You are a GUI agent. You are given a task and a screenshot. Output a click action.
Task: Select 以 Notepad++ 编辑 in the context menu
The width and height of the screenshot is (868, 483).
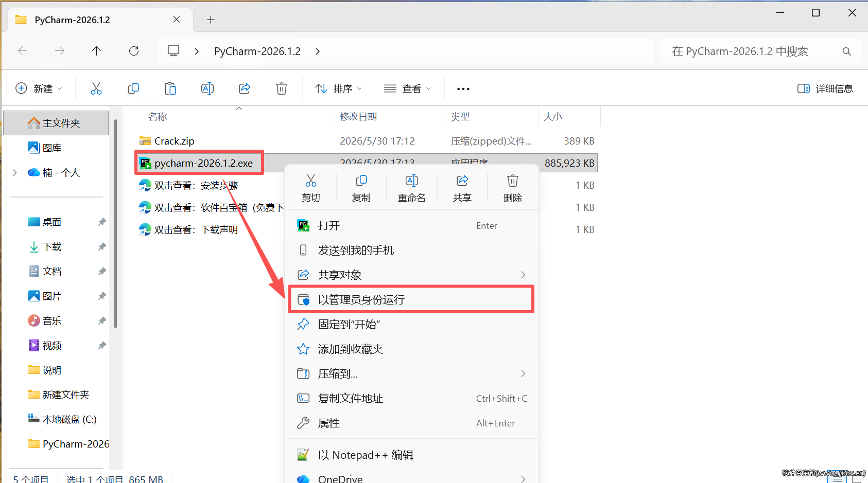click(412, 455)
